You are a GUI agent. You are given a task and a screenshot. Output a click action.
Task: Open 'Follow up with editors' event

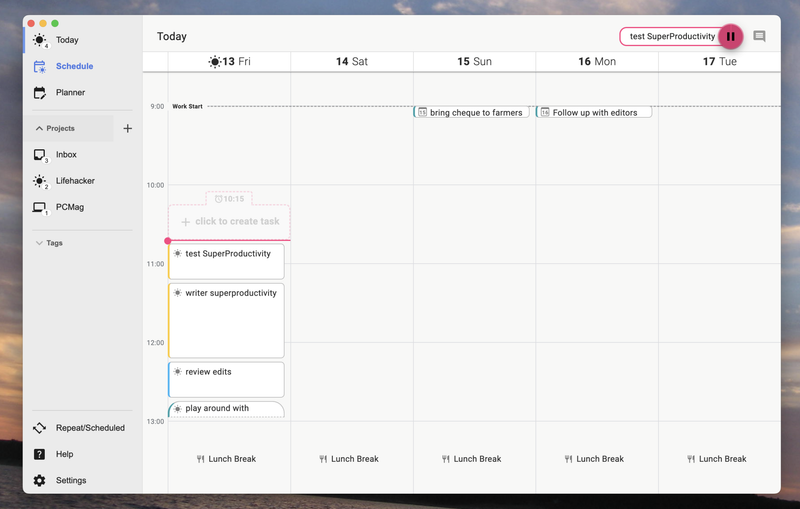[594, 112]
